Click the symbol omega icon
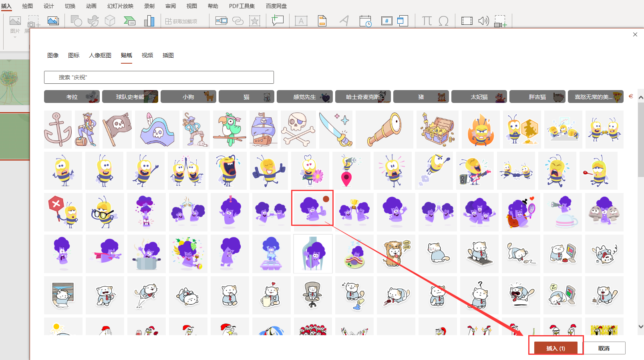 click(443, 20)
